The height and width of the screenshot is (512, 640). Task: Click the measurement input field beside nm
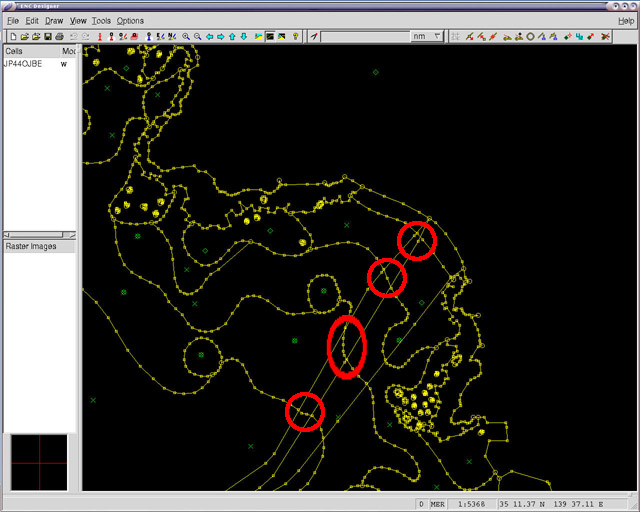365,37
